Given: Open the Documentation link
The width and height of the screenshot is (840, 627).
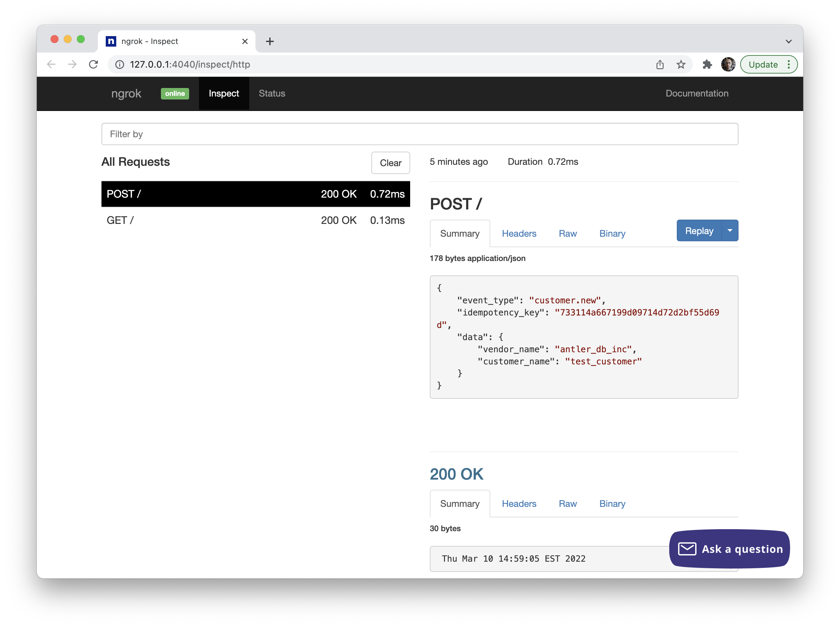Looking at the screenshot, I should 697,93.
